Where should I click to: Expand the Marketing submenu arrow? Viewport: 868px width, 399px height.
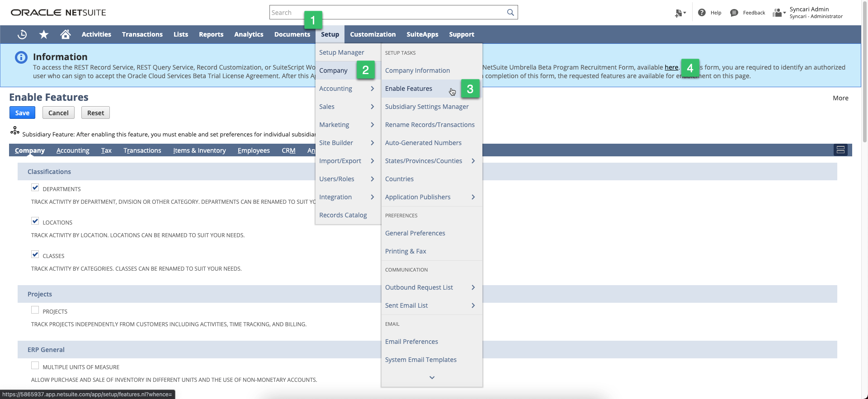[373, 125]
